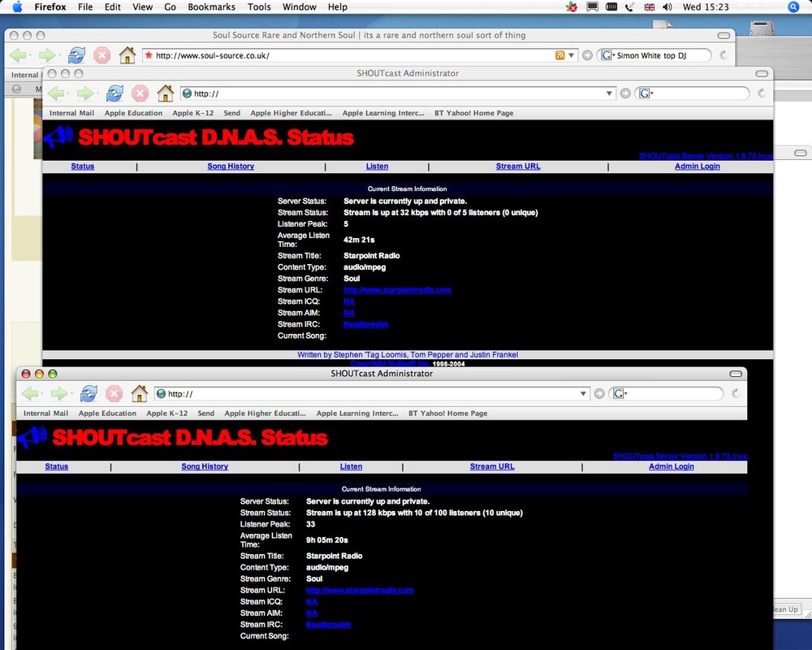Click the RSS feed icon in Soul Source address bar
This screenshot has width=812, height=650.
pos(559,55)
